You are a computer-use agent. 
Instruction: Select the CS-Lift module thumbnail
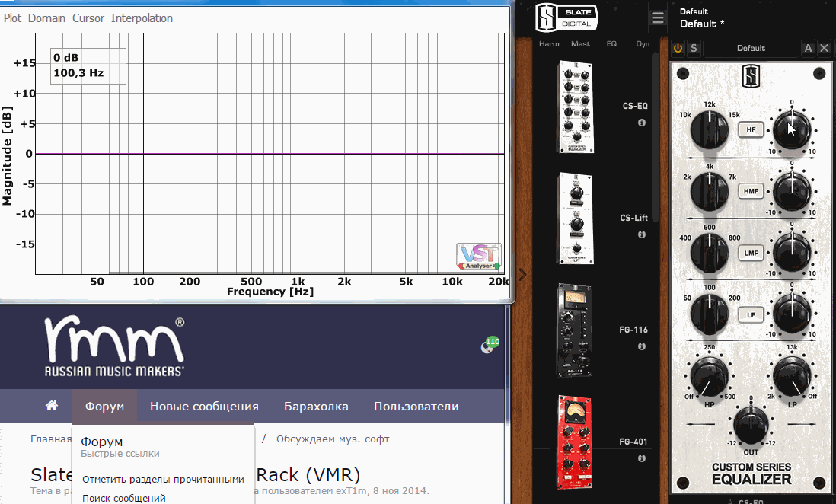click(x=576, y=219)
